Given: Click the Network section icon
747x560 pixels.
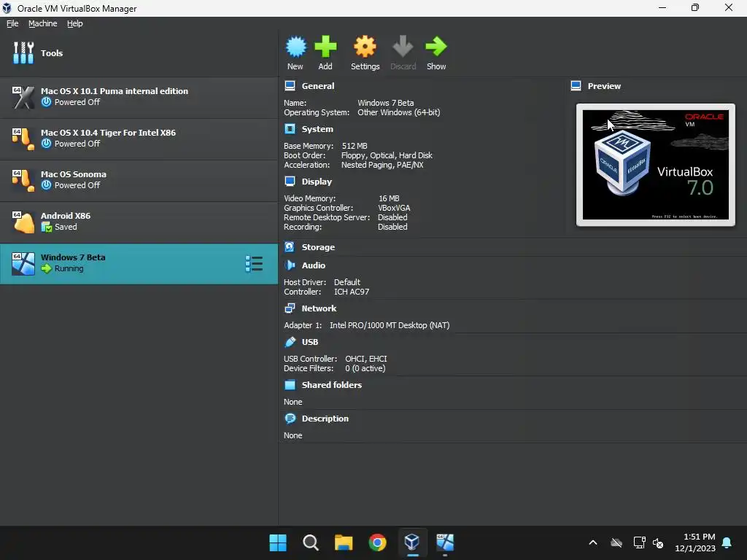Looking at the screenshot, I should 290,308.
